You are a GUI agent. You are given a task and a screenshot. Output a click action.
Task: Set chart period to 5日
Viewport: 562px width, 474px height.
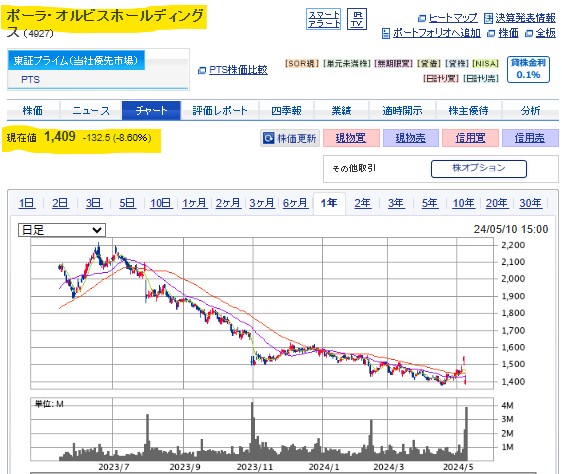coord(127,203)
